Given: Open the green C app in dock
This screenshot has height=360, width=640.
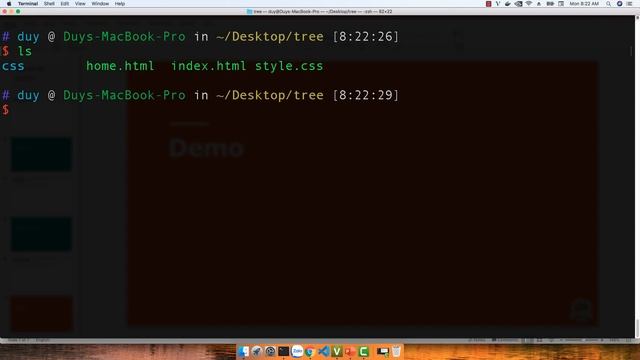Looking at the screenshot, I should (x=363, y=351).
